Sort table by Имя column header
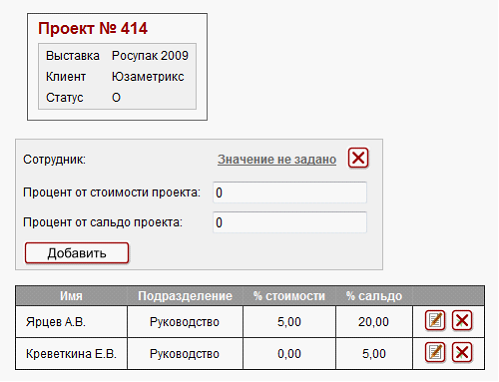The image size is (499, 382). pos(71,296)
